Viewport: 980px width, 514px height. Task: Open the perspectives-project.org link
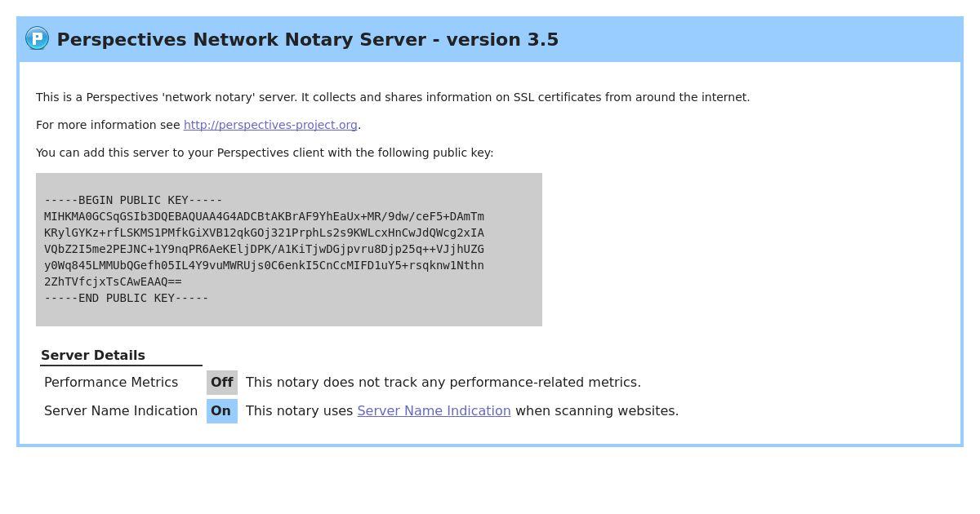[270, 125]
